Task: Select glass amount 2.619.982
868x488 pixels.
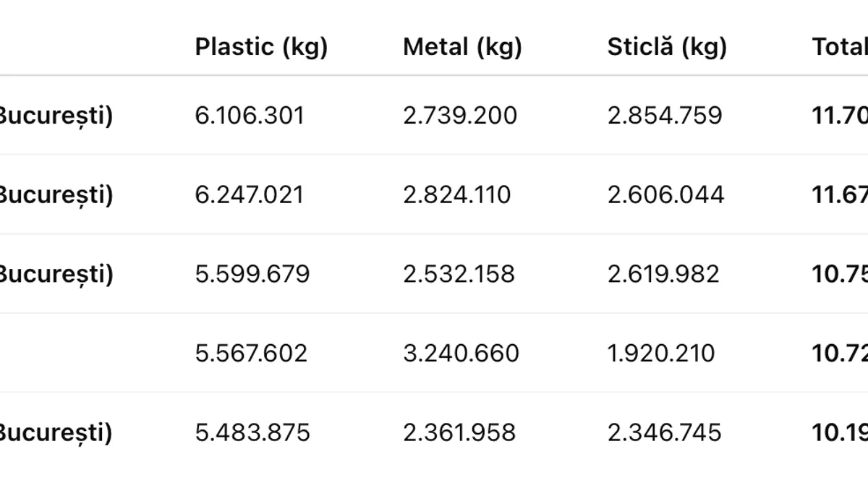Action: point(663,275)
